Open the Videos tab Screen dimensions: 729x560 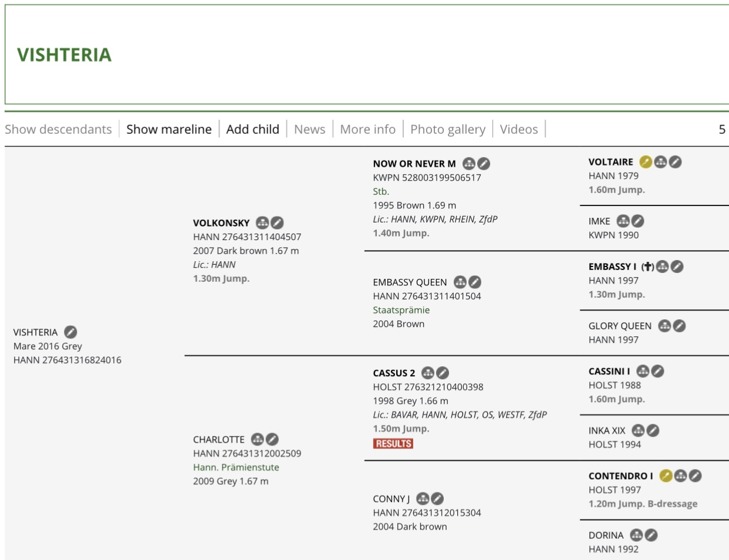(x=519, y=129)
